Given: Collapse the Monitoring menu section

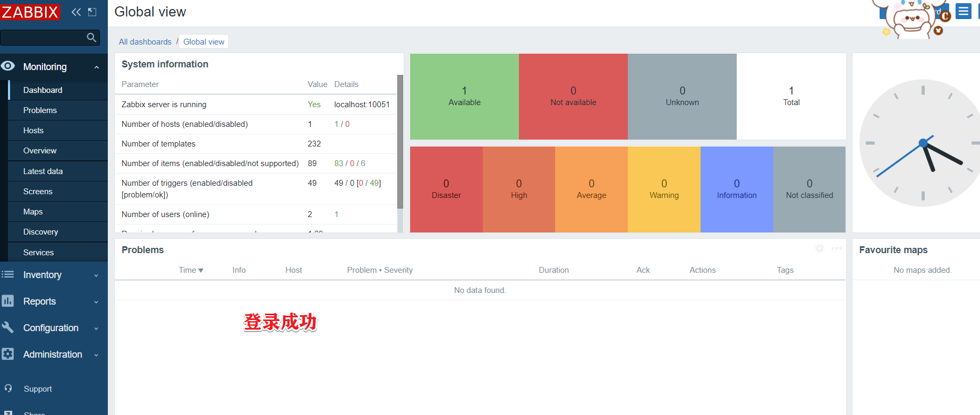Looking at the screenshot, I should [x=97, y=67].
